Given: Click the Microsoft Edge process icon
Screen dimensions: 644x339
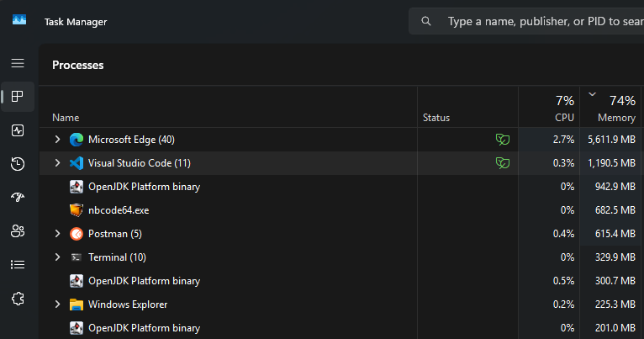Looking at the screenshot, I should coord(77,140).
